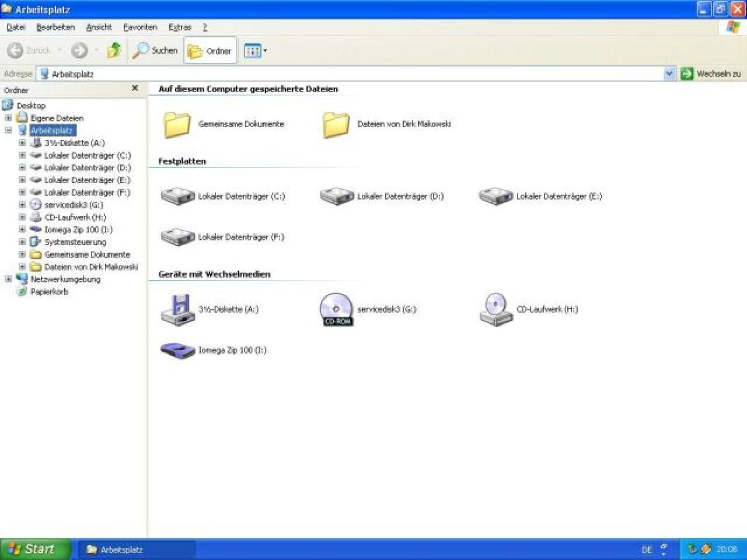The height and width of the screenshot is (560, 747).
Task: Select the Lokaler Datenträger (D:) drive icon
Action: coord(337,196)
